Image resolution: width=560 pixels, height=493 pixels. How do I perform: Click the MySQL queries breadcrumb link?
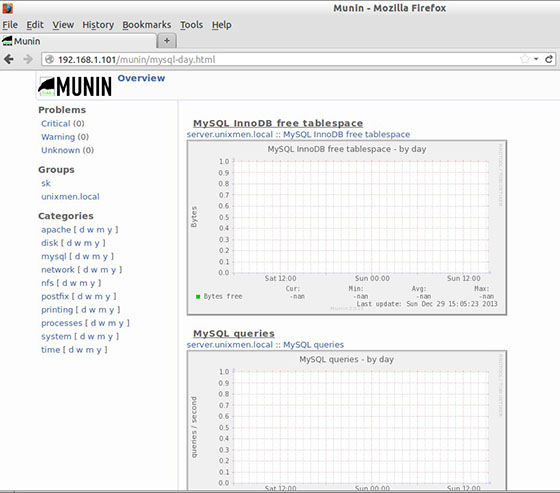tap(314, 345)
